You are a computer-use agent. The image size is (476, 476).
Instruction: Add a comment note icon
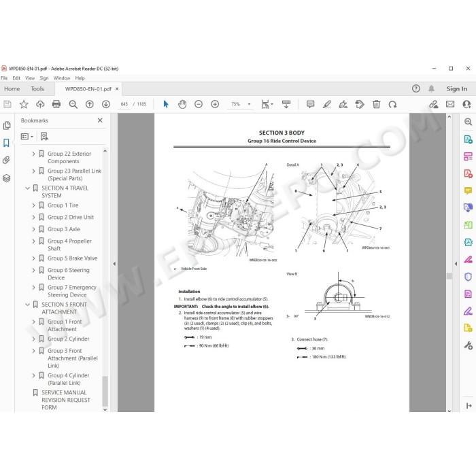(x=310, y=105)
